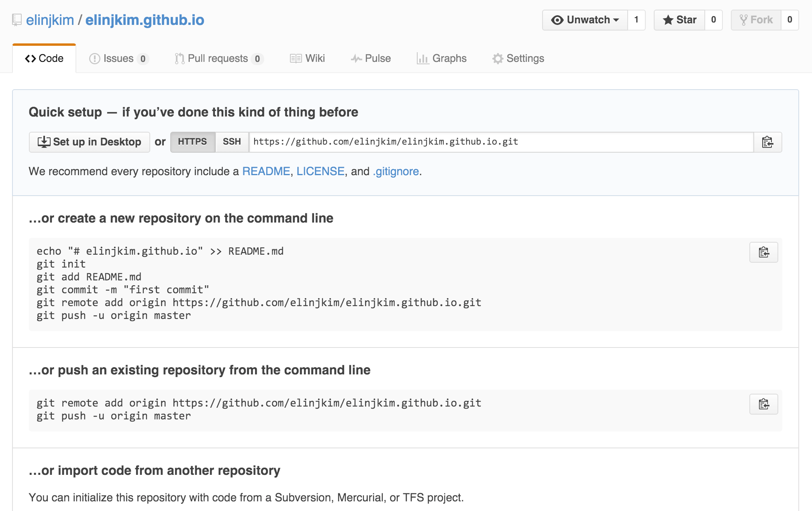The height and width of the screenshot is (511, 812).
Task: Star this repository
Action: click(x=680, y=19)
